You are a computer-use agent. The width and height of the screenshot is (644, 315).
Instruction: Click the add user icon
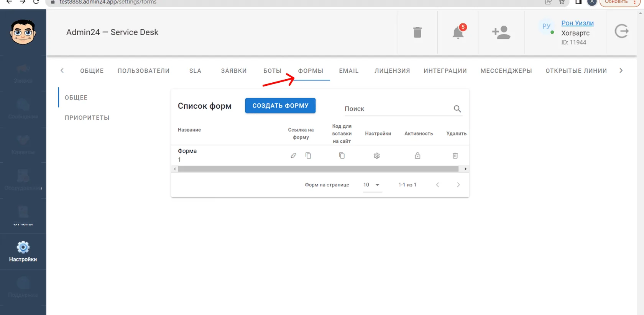501,32
